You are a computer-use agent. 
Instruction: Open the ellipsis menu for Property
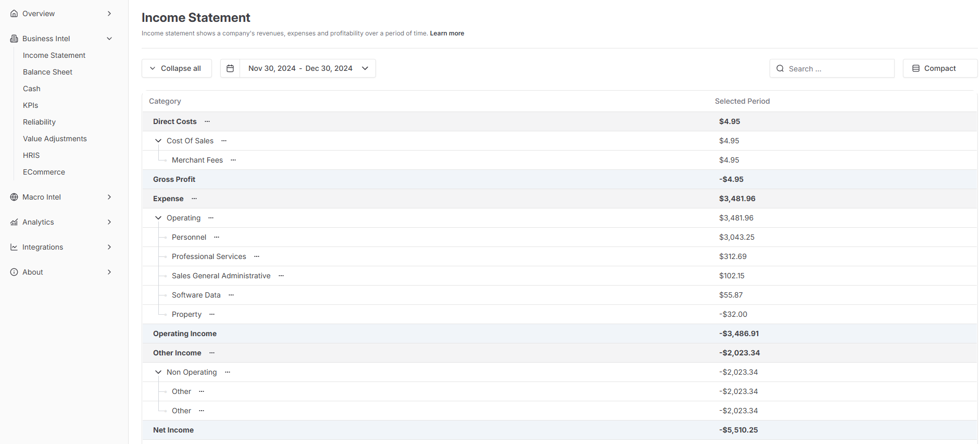pos(212,314)
